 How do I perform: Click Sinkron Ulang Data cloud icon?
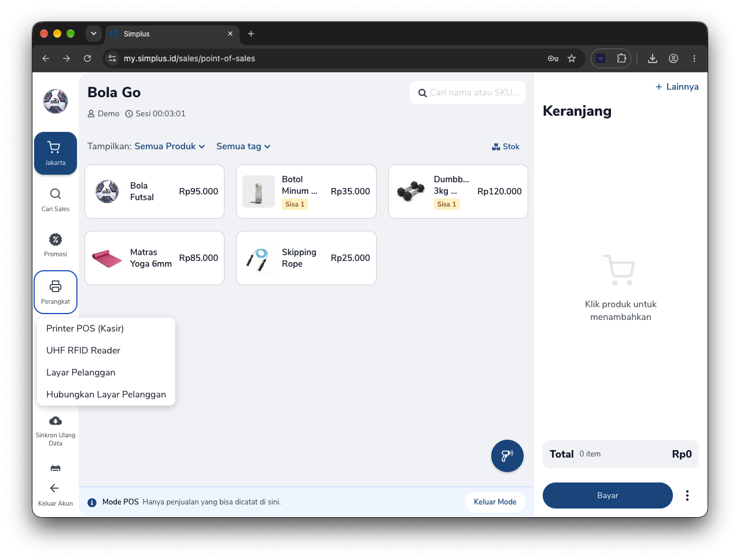coord(56,421)
